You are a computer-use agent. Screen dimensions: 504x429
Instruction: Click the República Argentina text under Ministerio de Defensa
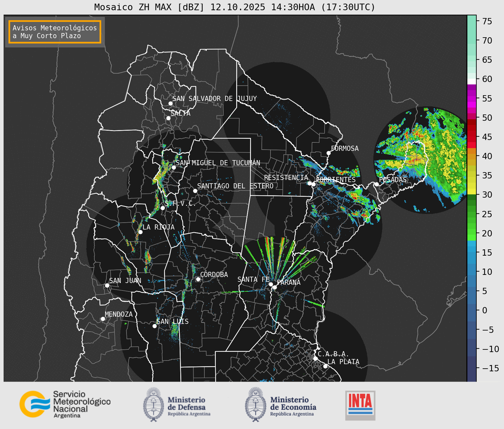point(189,414)
